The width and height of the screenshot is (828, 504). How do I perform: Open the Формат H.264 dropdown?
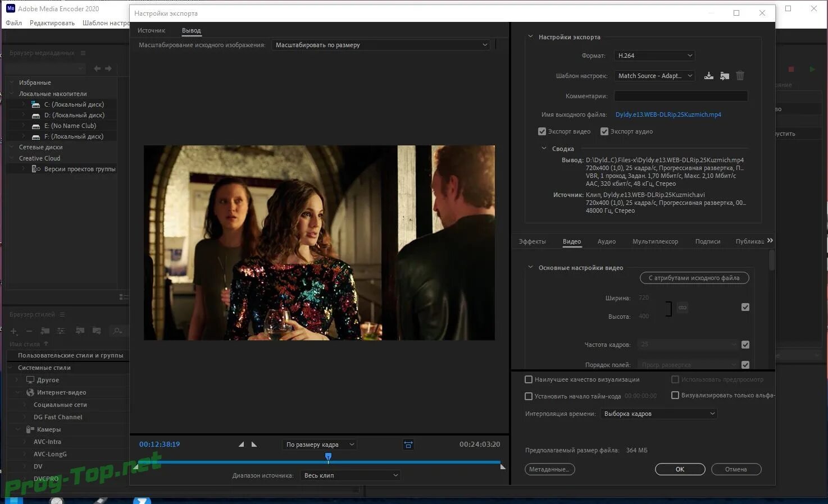[654, 56]
